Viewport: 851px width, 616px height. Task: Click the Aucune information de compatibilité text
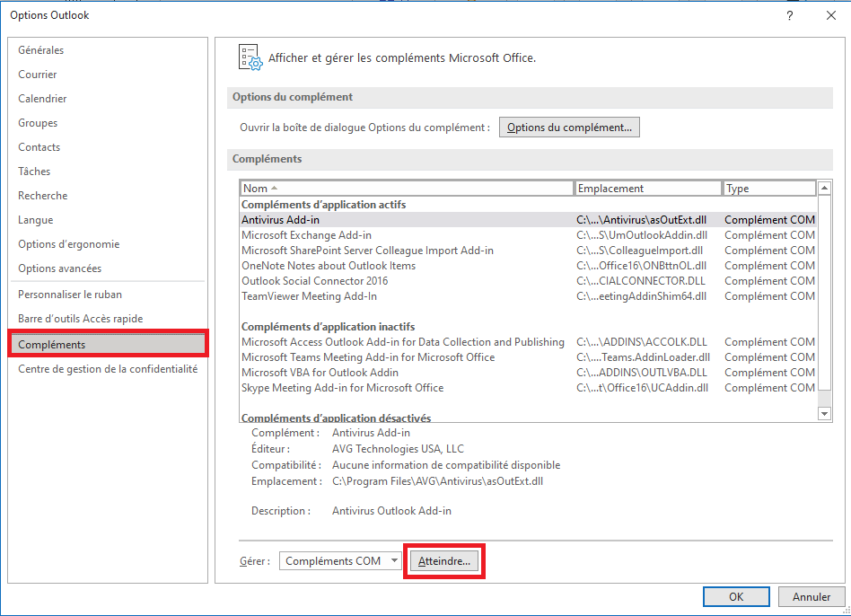[x=446, y=465]
